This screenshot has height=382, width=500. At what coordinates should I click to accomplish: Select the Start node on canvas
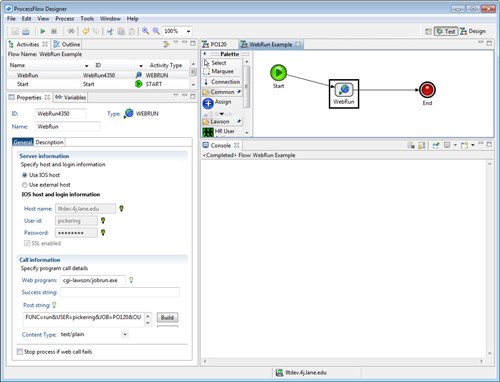coord(278,73)
